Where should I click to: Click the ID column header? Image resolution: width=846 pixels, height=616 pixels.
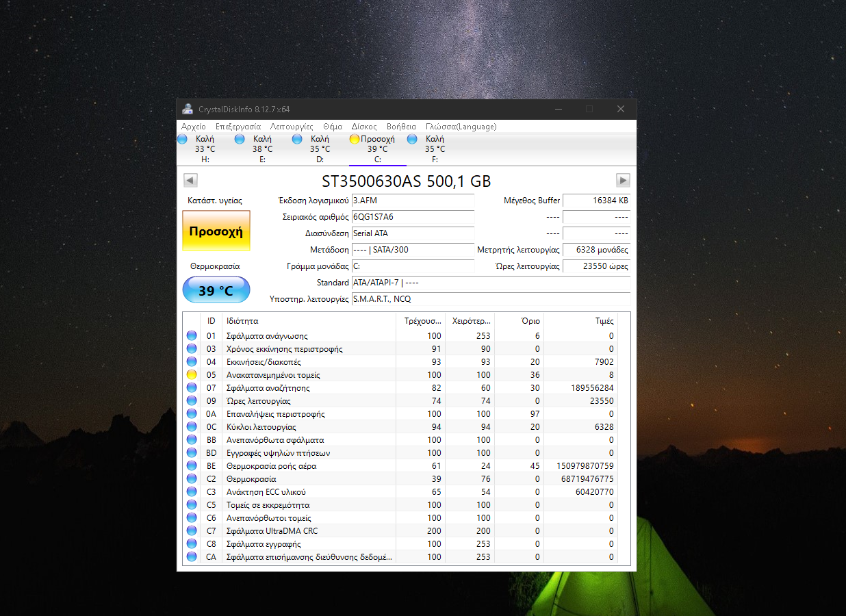(211, 320)
